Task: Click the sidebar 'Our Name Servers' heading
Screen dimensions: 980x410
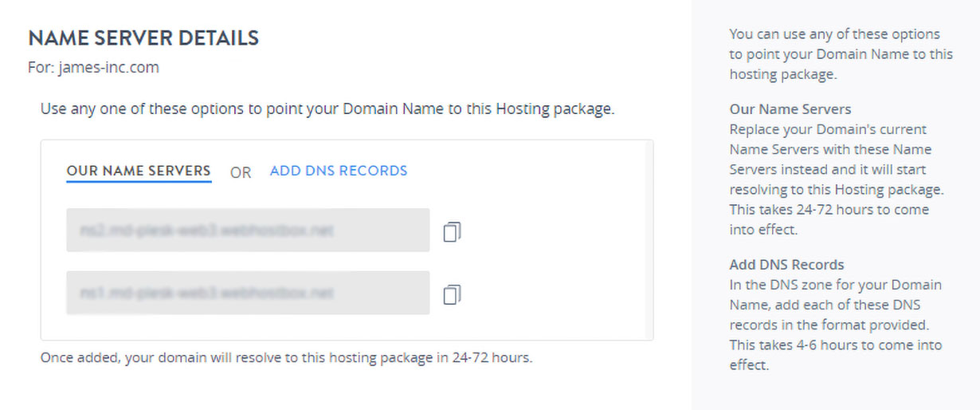Action: coord(790,109)
